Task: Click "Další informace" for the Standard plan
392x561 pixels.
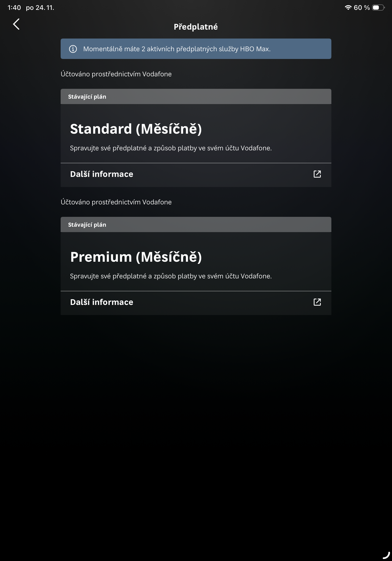Action: pyautogui.click(x=102, y=174)
